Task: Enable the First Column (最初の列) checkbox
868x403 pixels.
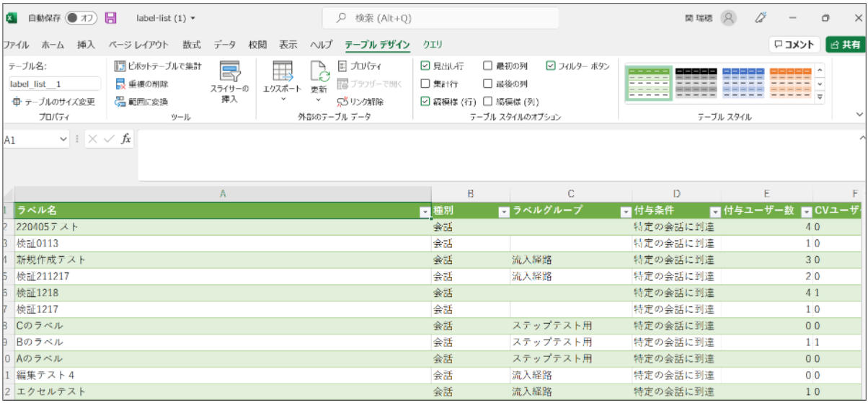Action: click(488, 66)
